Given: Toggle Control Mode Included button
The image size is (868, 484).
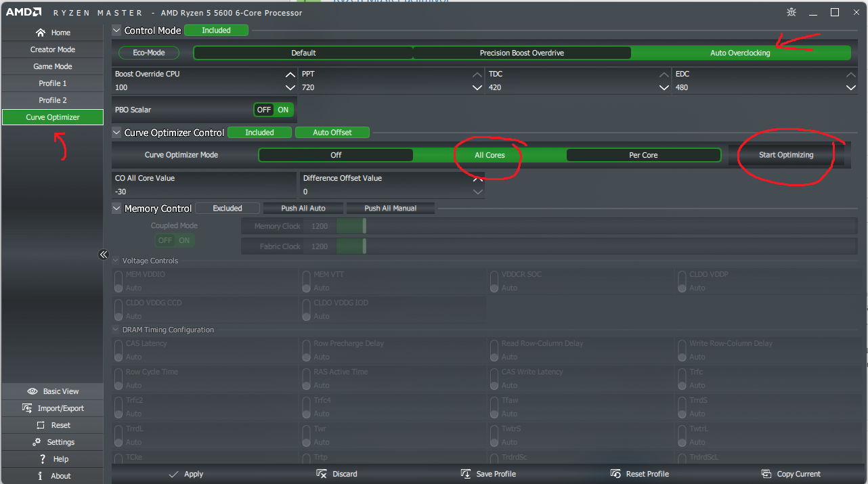Looking at the screenshot, I should pos(216,30).
